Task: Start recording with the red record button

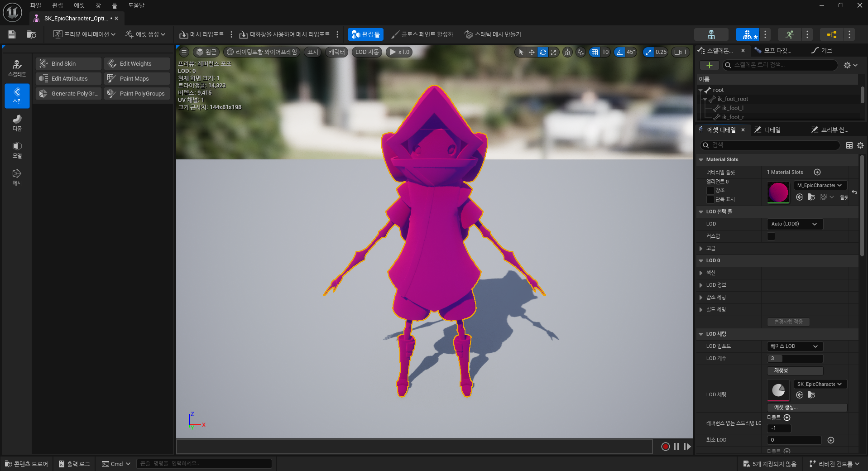Action: 665,447
